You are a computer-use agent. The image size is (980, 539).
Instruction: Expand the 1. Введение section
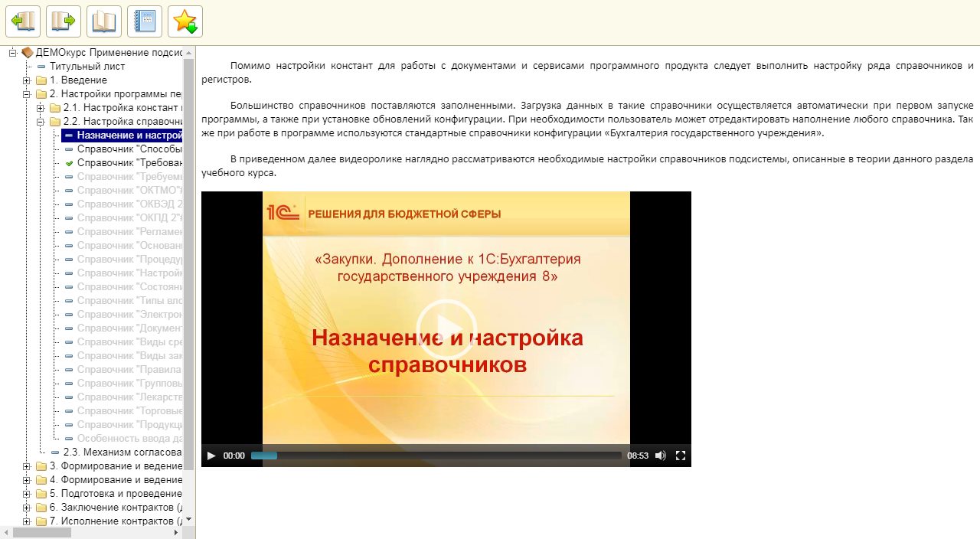click(27, 80)
